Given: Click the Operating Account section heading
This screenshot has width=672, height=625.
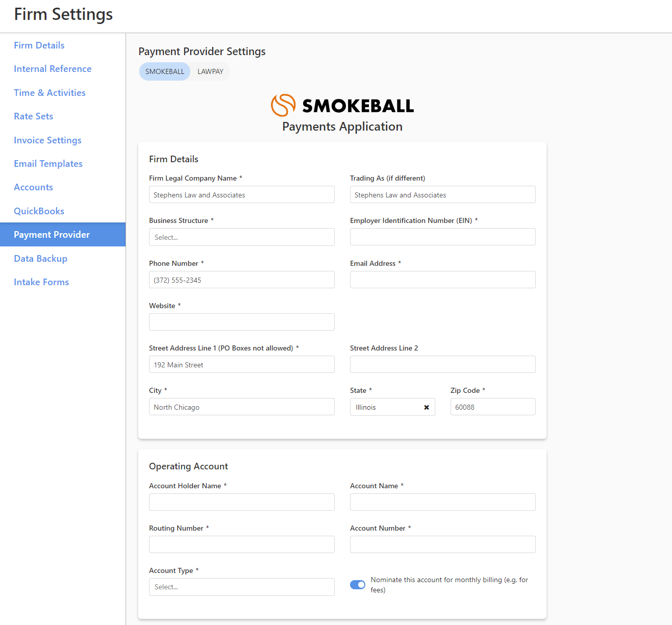Looking at the screenshot, I should (188, 466).
